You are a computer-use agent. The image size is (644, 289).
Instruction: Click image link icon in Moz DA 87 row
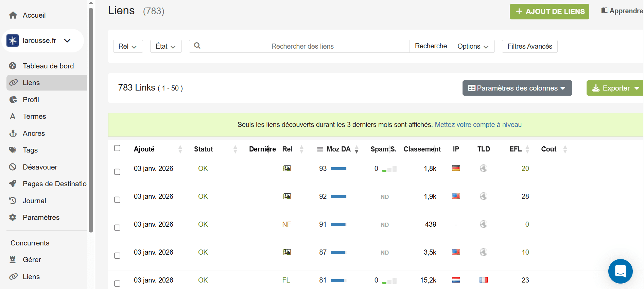[287, 252]
